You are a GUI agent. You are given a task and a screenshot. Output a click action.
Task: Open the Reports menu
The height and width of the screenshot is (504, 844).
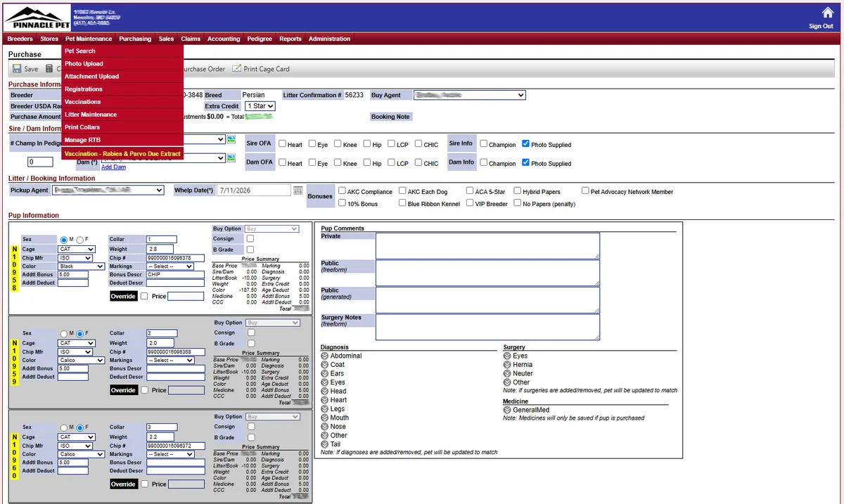pyautogui.click(x=290, y=39)
